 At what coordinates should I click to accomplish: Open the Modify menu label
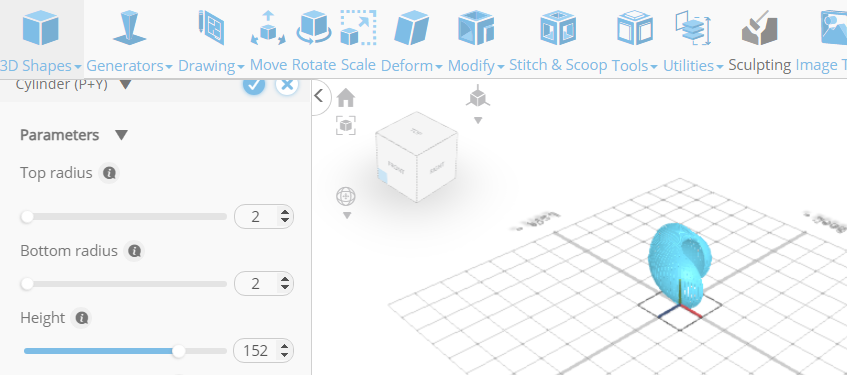[x=476, y=66]
